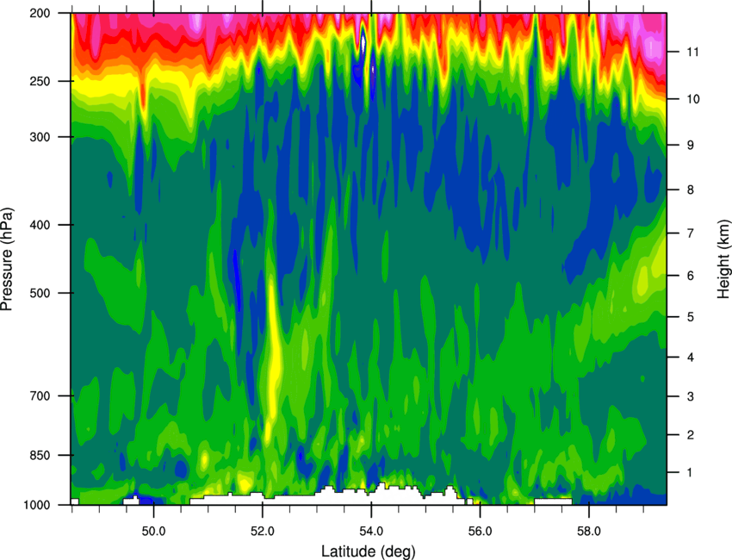The width and height of the screenshot is (732, 560).
Task: Pick the 8 km height label
Action: point(691,190)
